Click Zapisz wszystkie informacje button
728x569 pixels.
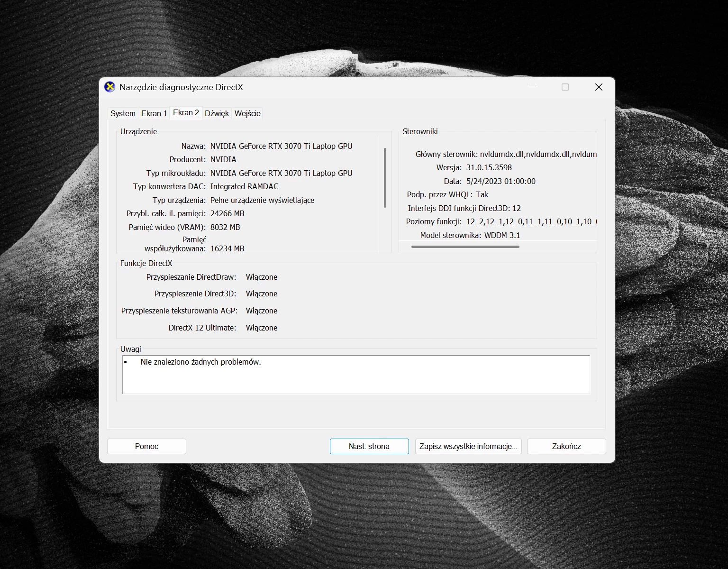coord(468,446)
